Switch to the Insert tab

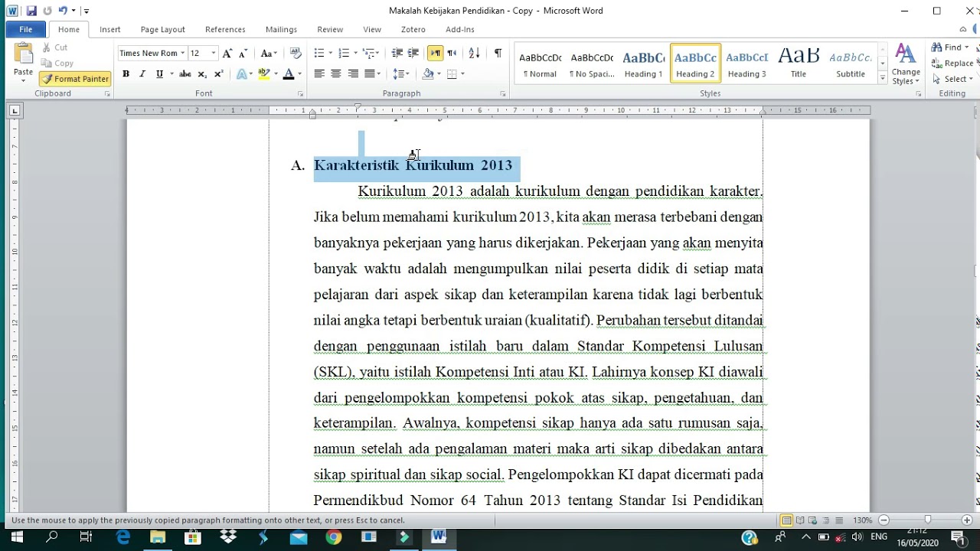109,29
